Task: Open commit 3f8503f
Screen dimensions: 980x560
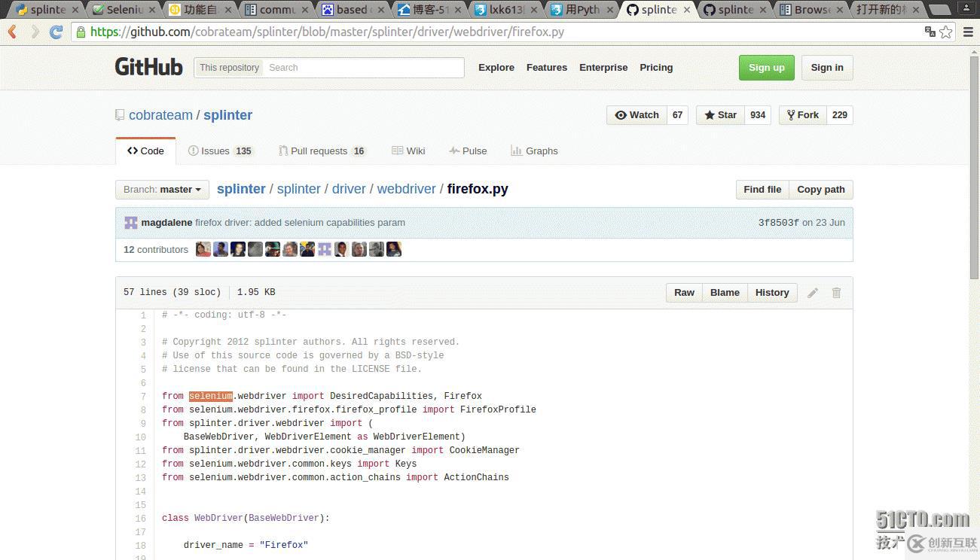Action: [x=778, y=223]
